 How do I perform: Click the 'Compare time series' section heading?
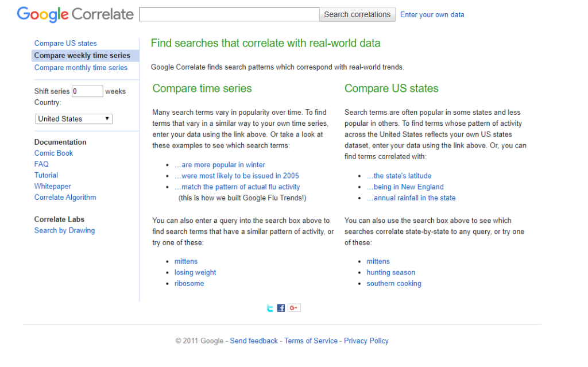[x=202, y=88]
